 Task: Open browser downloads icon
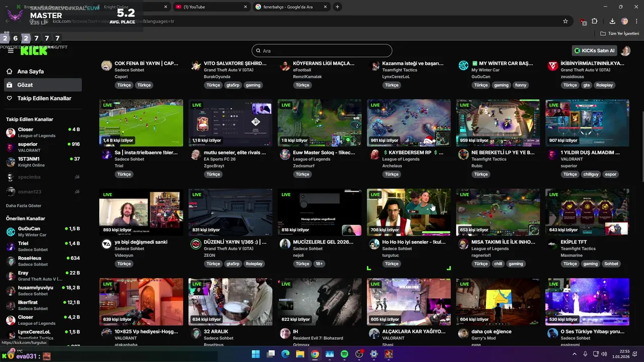(x=612, y=21)
